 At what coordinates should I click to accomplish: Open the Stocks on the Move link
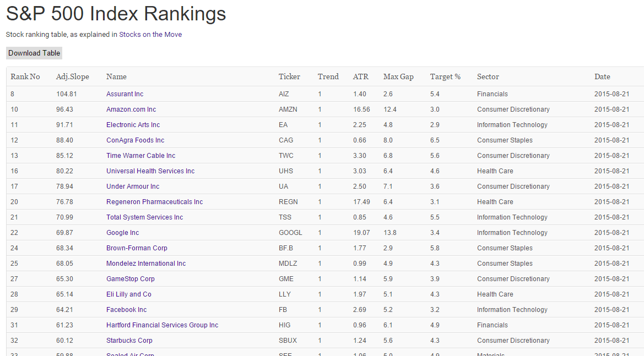click(150, 35)
